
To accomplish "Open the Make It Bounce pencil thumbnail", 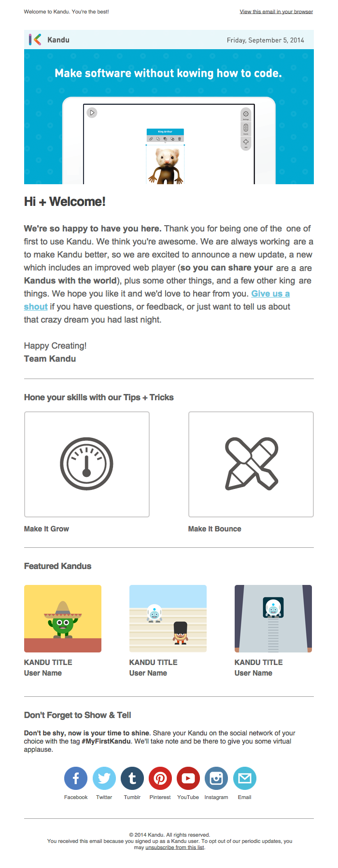I will tap(251, 464).
